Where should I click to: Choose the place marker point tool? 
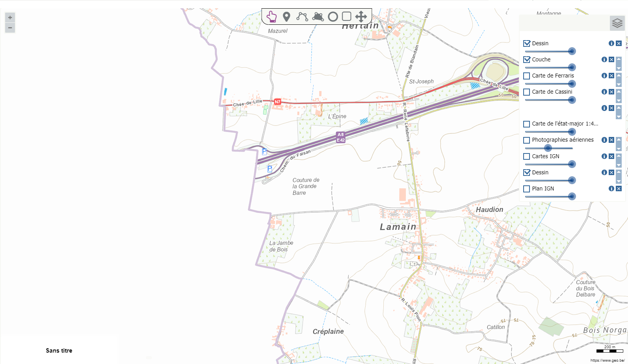(287, 17)
